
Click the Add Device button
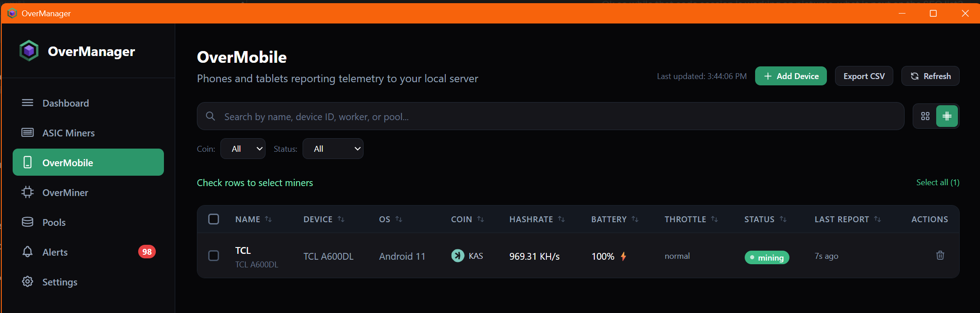pos(791,76)
